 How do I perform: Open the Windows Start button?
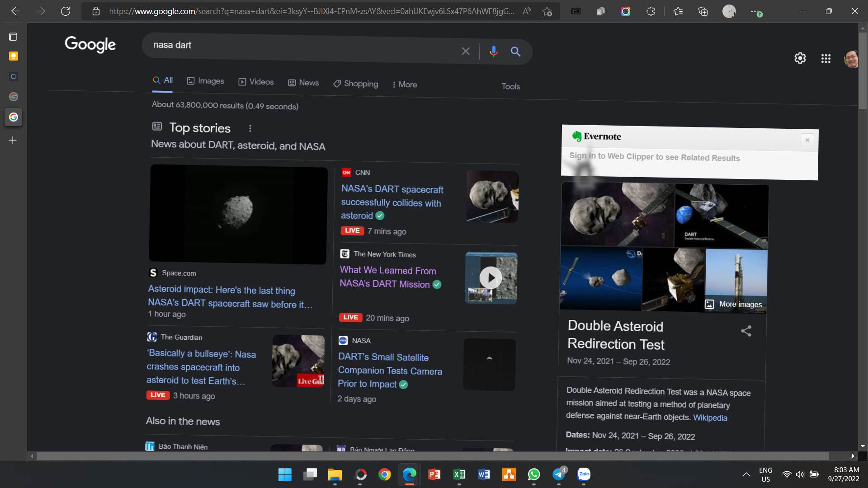point(285,474)
